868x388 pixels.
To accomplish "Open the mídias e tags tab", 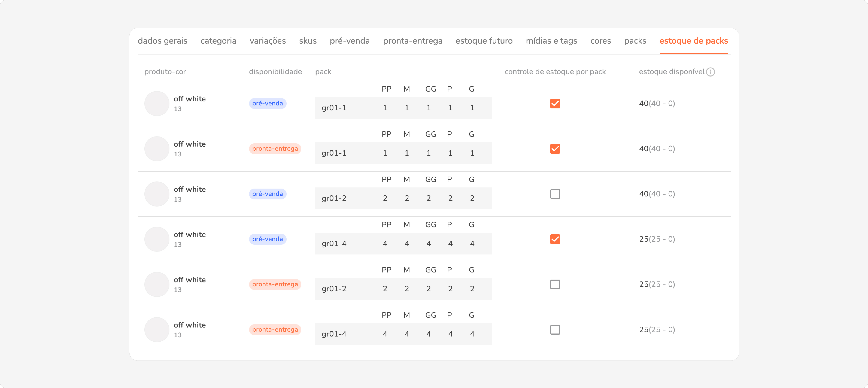I will (551, 41).
